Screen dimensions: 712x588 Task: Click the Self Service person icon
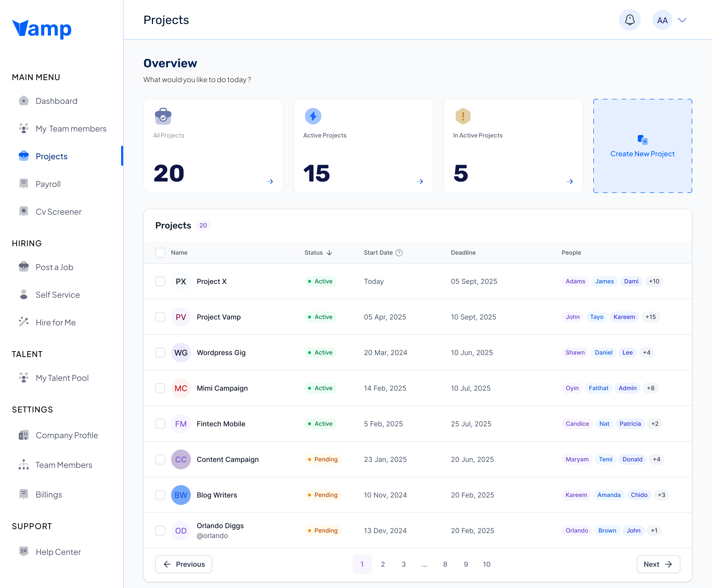click(x=24, y=294)
